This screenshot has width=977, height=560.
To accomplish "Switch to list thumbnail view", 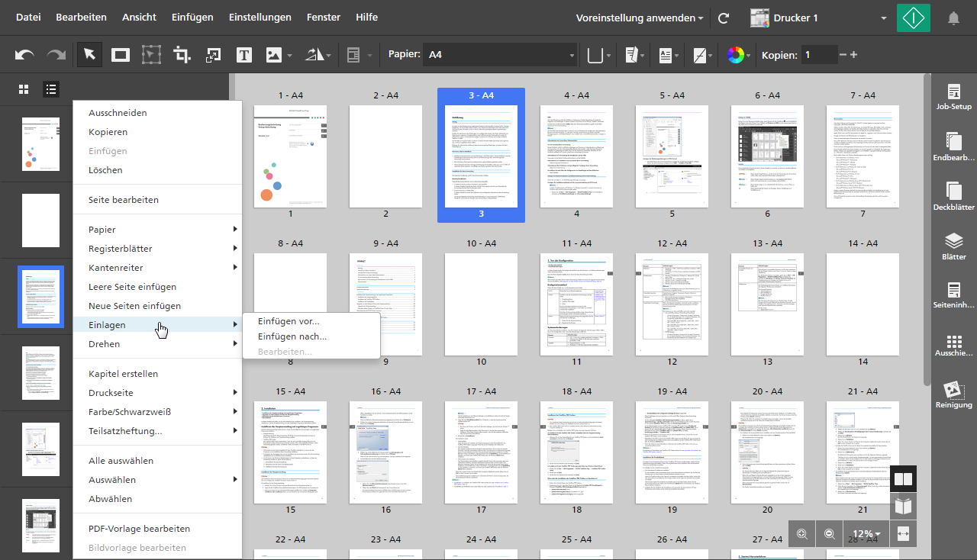I will (x=51, y=89).
